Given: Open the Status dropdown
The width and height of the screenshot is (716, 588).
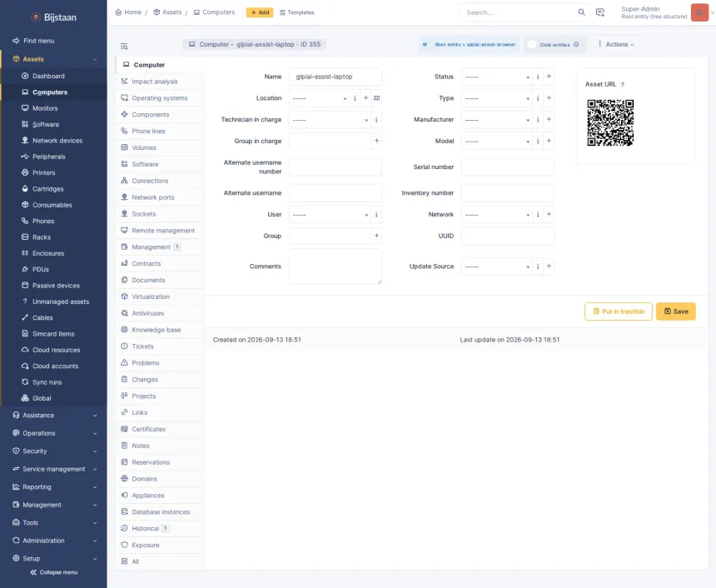Looking at the screenshot, I should coord(497,77).
